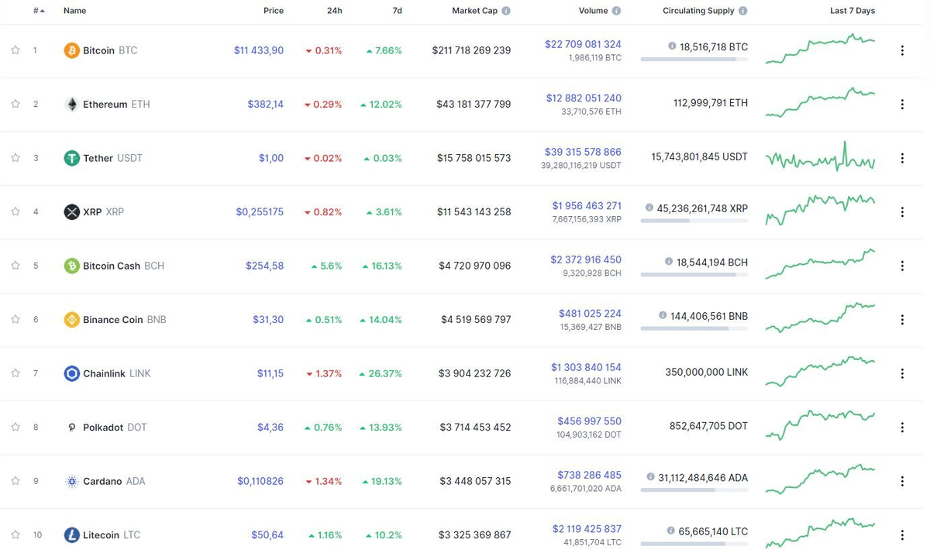Viewport: 930px width, 560px height.
Task: Click the Bitcoin Cash green logo icon
Action: pyautogui.click(x=71, y=266)
